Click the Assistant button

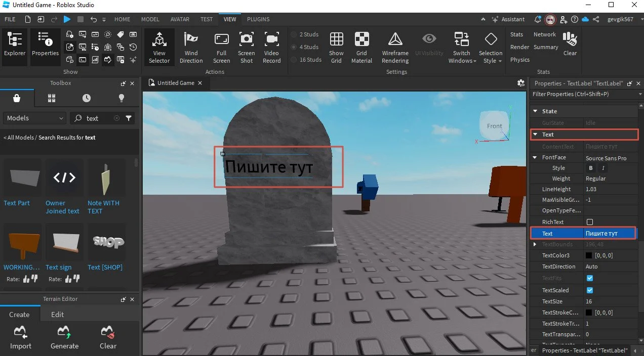[508, 19]
